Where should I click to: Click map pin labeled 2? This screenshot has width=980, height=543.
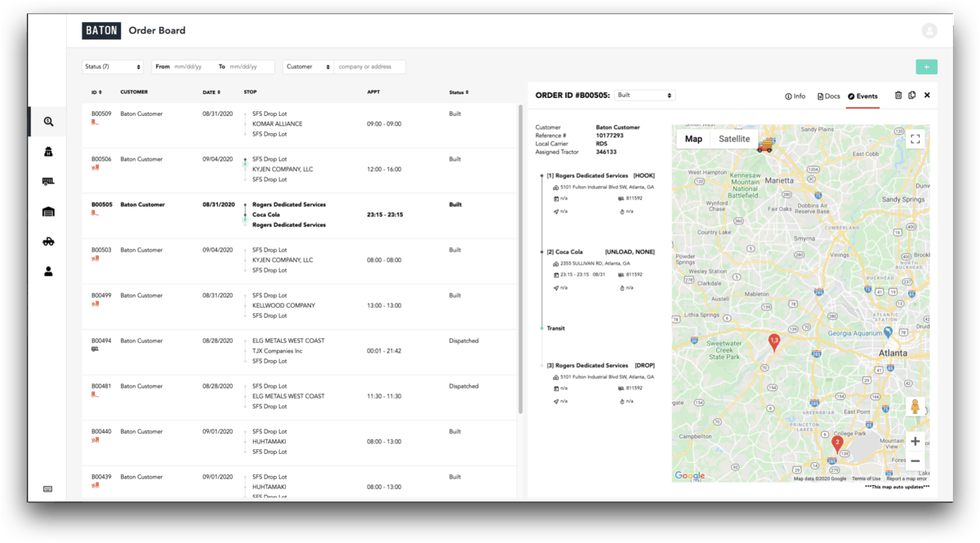tap(837, 444)
